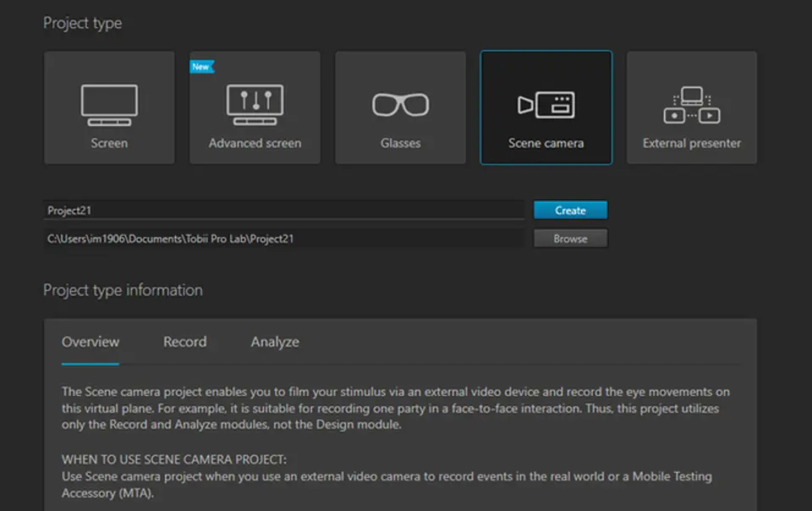
Task: Open the Record tab
Action: [x=185, y=343]
